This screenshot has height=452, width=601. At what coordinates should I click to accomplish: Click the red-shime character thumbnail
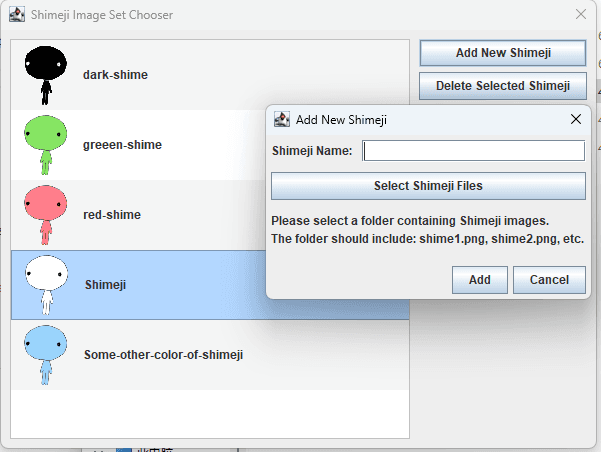pyautogui.click(x=46, y=215)
